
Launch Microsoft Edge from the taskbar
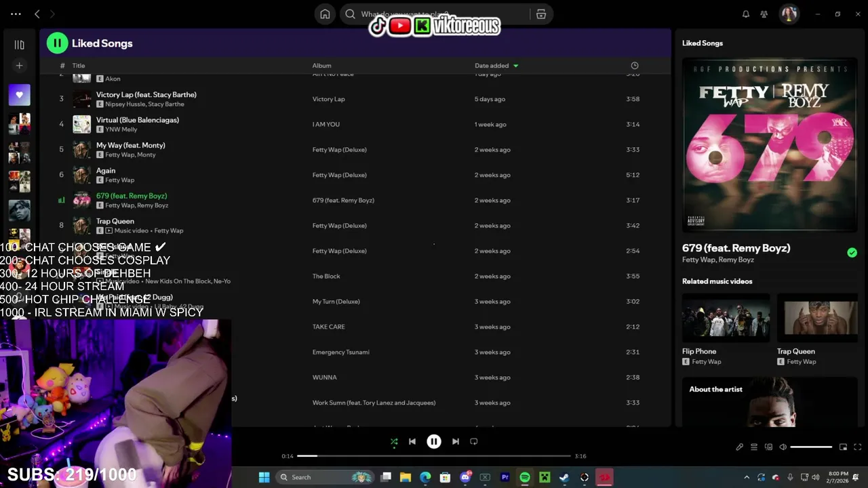425,477
